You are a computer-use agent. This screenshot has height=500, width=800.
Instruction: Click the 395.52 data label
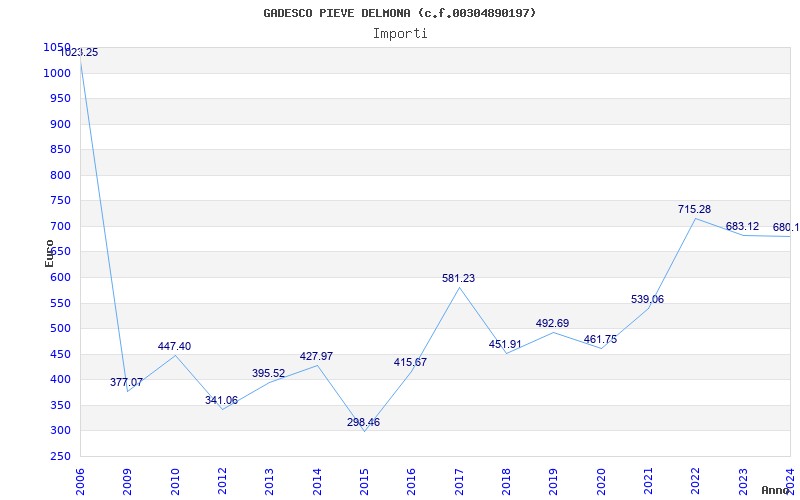pos(268,373)
